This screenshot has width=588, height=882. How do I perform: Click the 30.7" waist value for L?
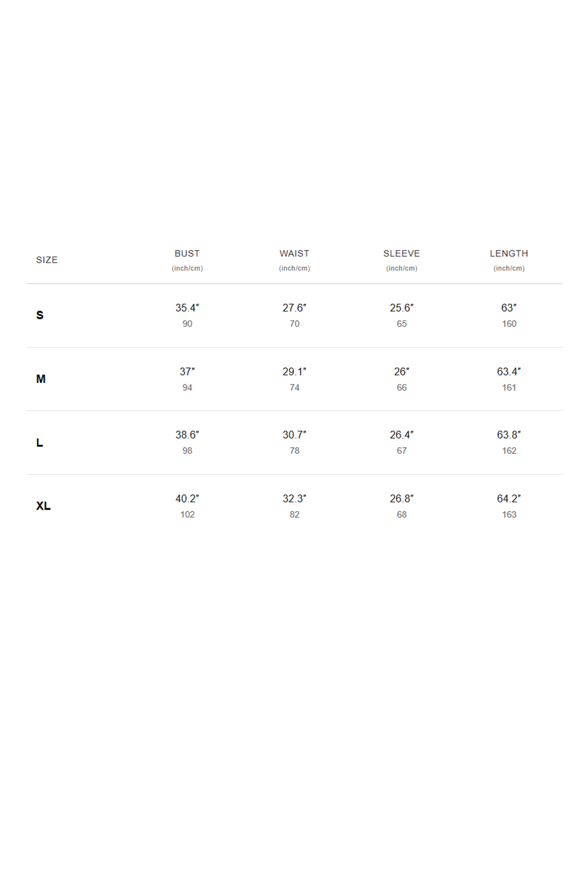pos(295,435)
